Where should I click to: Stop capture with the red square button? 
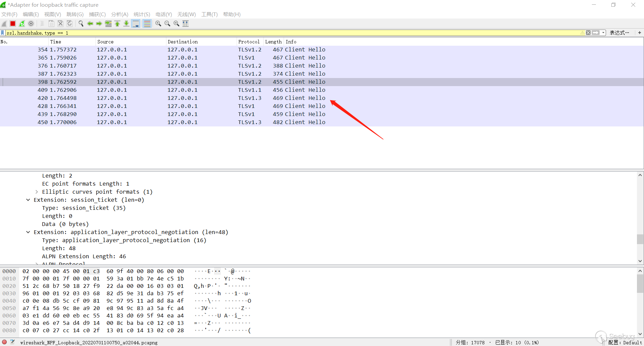(x=13, y=24)
